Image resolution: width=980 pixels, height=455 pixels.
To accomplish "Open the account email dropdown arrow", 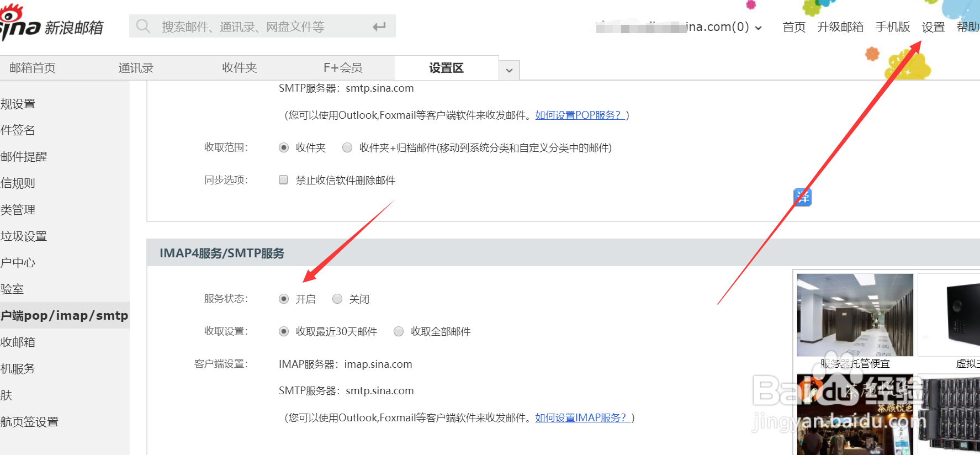I will 759,28.
